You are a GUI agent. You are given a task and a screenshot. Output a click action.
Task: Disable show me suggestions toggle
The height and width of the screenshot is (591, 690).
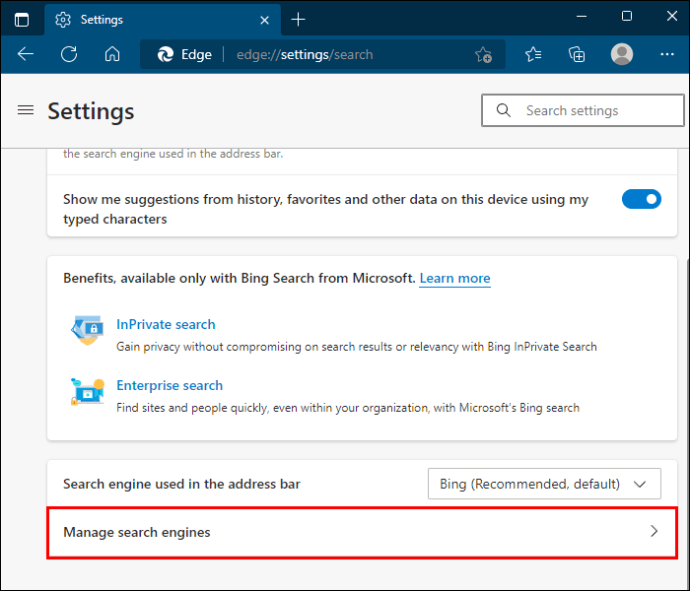(x=641, y=199)
